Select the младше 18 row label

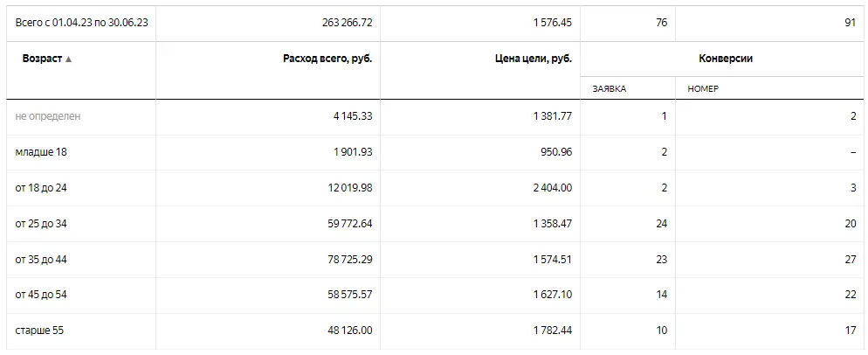pyautogui.click(x=41, y=152)
